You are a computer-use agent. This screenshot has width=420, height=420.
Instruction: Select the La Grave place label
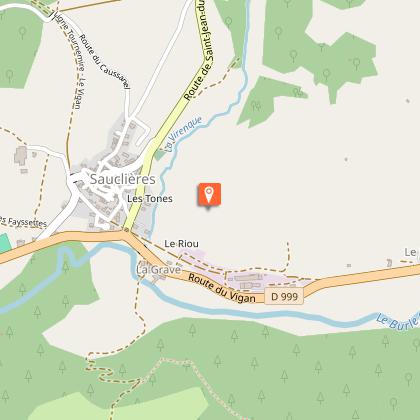point(159,270)
